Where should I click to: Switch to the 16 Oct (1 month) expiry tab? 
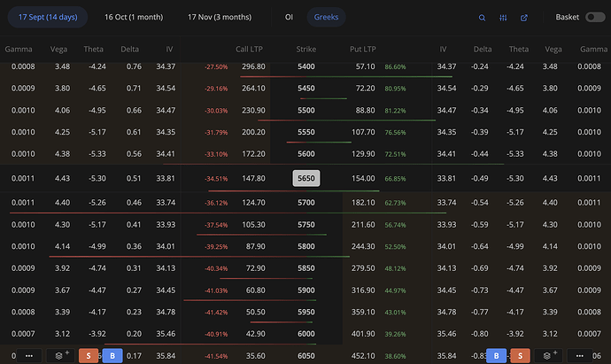pos(134,17)
